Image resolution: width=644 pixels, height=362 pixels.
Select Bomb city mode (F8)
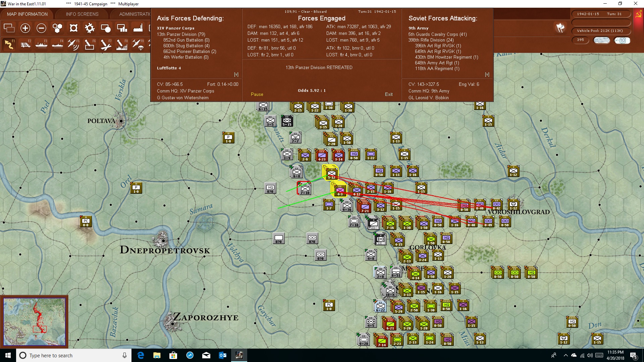(x=122, y=44)
